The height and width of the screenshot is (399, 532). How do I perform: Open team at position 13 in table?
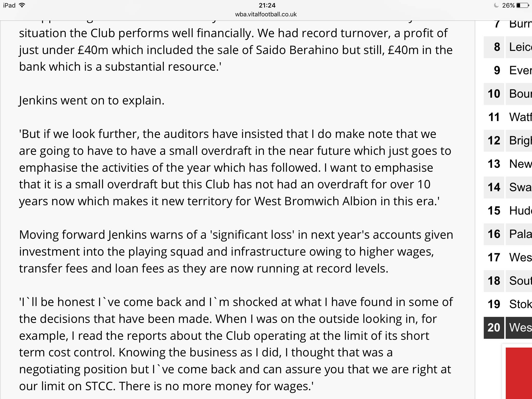point(508,164)
